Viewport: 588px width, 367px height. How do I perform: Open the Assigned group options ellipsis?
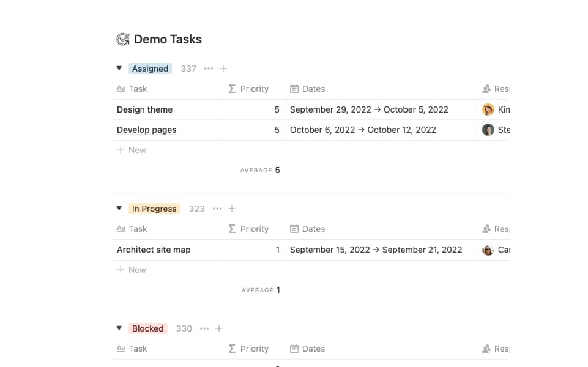[209, 69]
